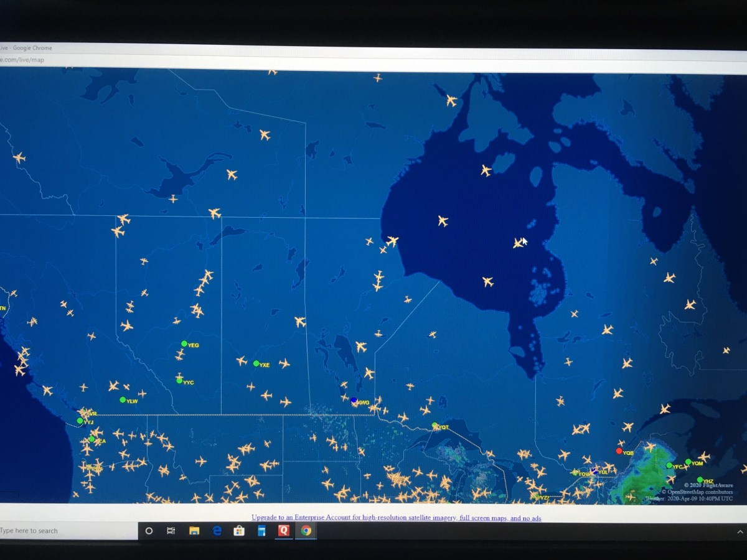Select the YYC airport green dot
Screen dimensions: 747x560
point(179,381)
